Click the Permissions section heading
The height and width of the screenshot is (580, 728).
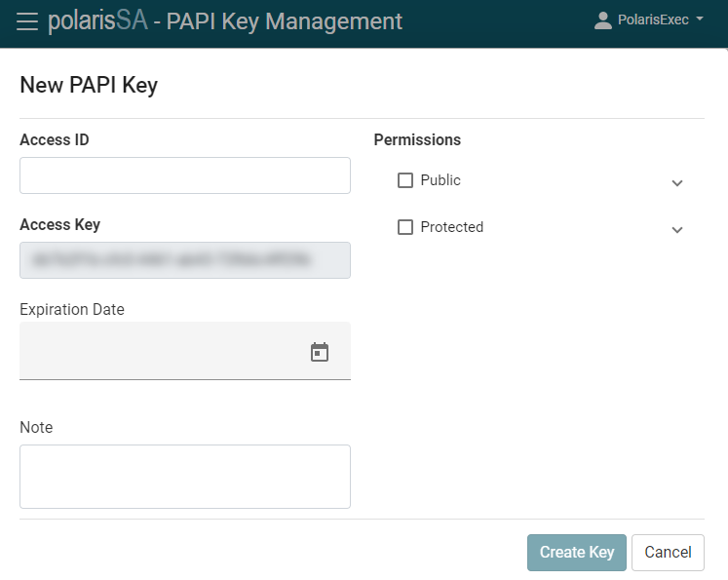point(417,139)
